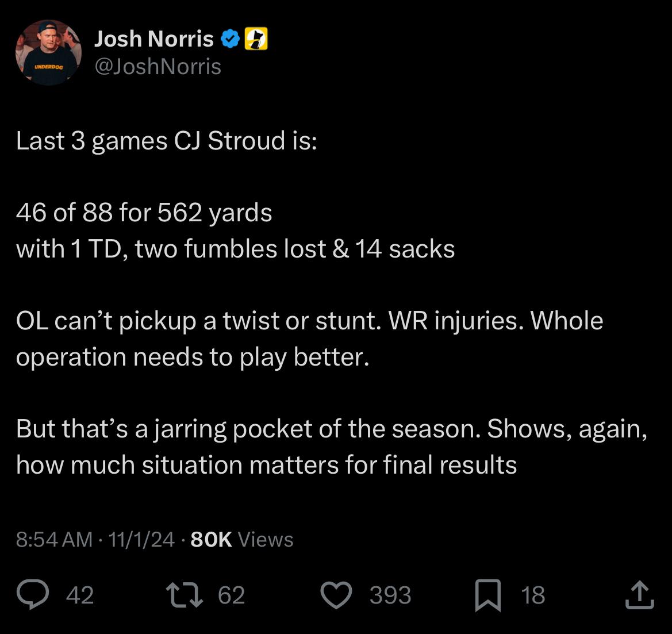Tap the share upload arrow icon

point(639,595)
